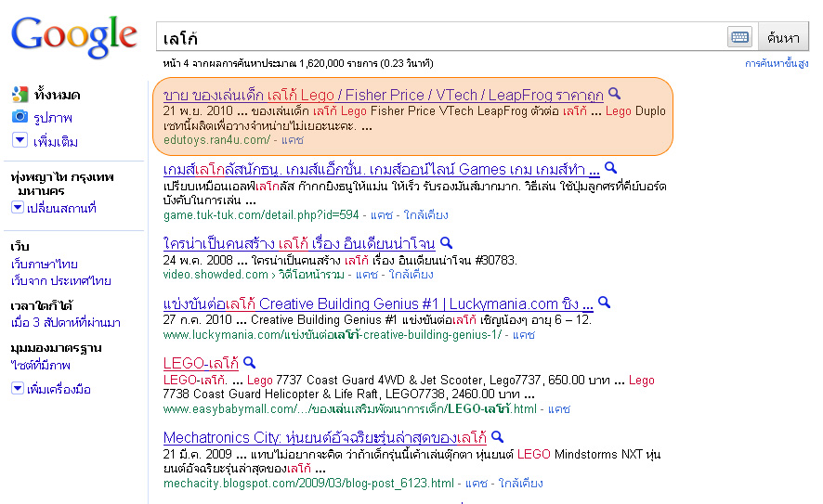The image size is (823, 504).
Task: Click เปลี่ยนสถานที่ change location link
Action: coord(61,208)
